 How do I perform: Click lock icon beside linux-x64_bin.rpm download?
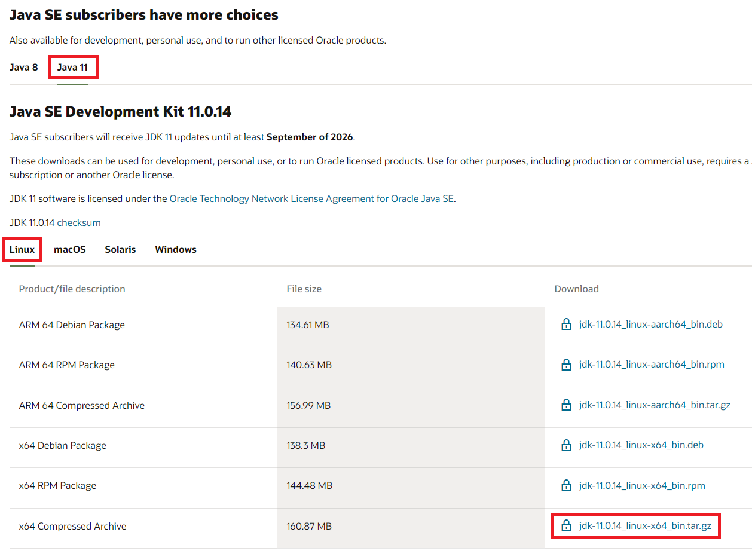(566, 485)
